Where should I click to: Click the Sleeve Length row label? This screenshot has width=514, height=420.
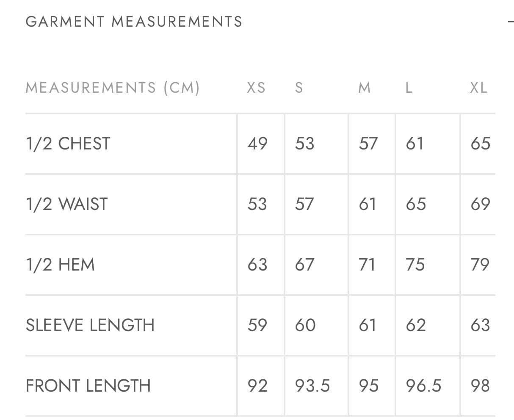pyautogui.click(x=90, y=325)
